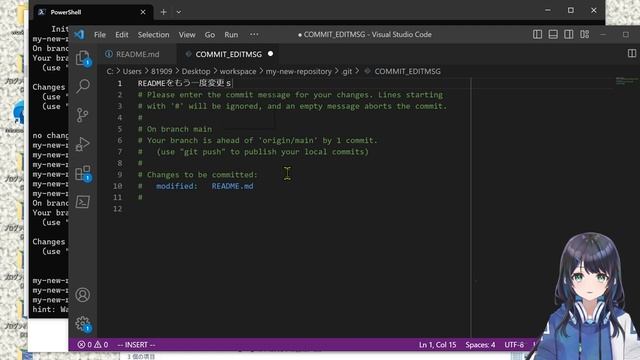Open the File menu
640x360 pixels.
(x=100, y=35)
